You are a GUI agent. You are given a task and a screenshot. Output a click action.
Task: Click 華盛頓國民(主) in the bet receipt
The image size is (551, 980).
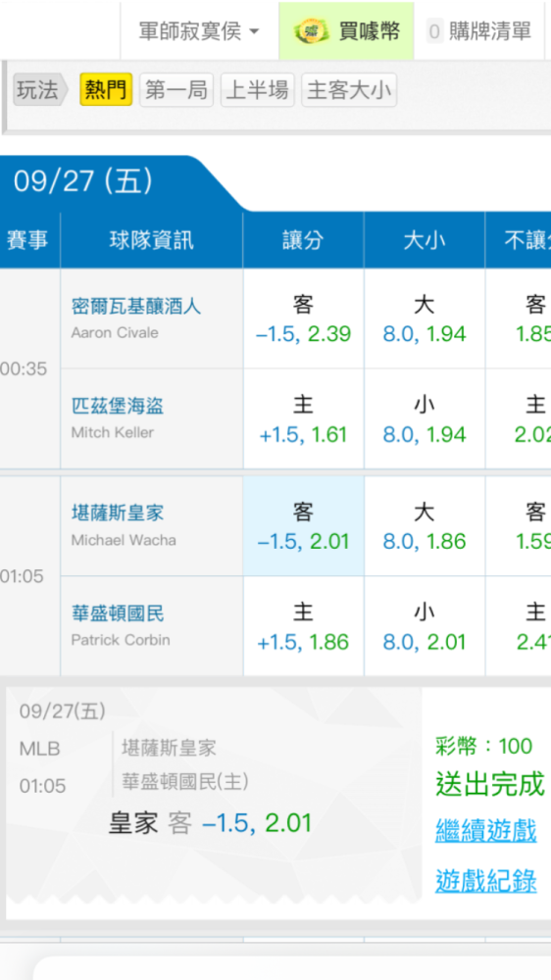[x=185, y=781]
